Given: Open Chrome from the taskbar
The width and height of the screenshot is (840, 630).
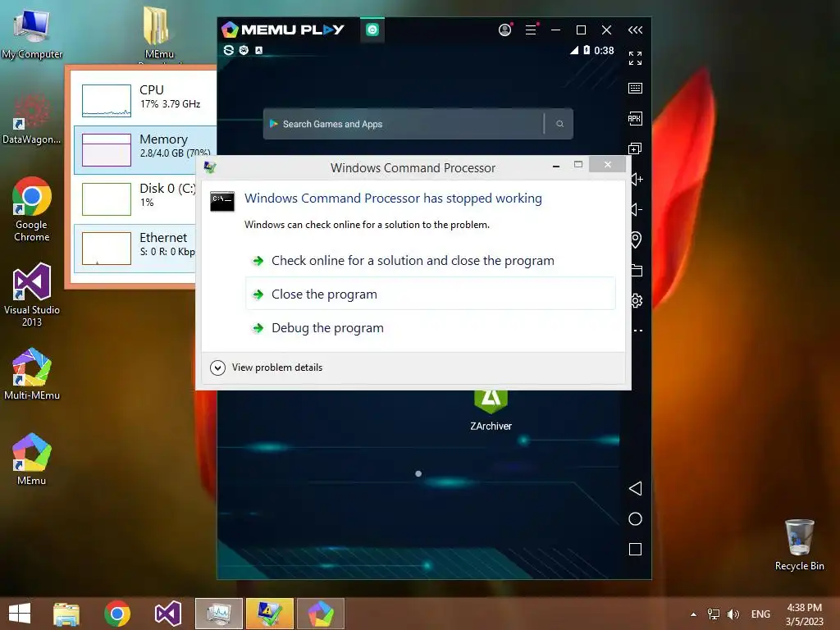Looking at the screenshot, I should [117, 614].
